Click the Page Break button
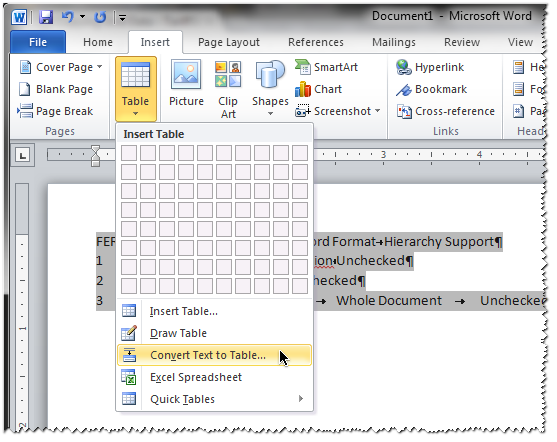The width and height of the screenshot is (557, 442). 56,111
